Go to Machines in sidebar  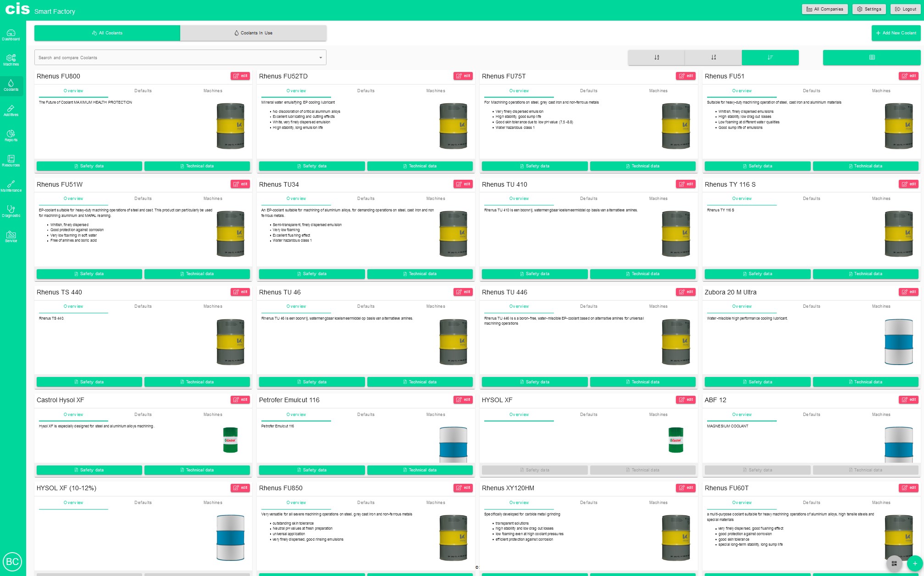(11, 60)
